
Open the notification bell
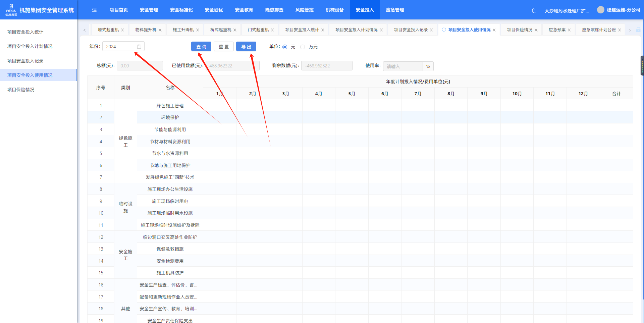pyautogui.click(x=534, y=10)
